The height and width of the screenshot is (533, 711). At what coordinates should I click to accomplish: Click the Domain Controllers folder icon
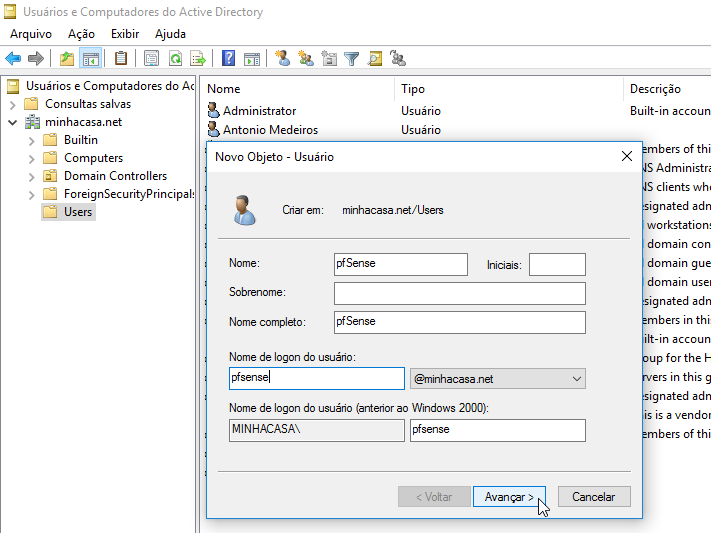click(50, 176)
